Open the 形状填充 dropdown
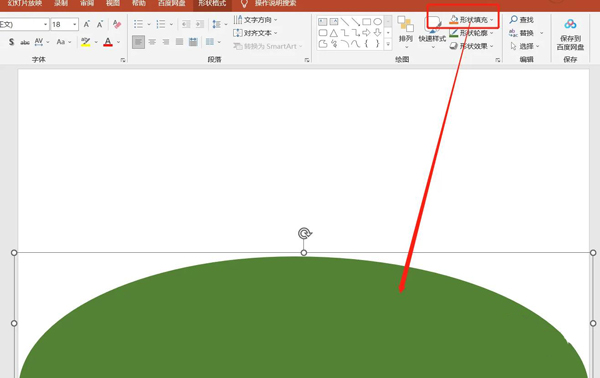 pos(471,20)
